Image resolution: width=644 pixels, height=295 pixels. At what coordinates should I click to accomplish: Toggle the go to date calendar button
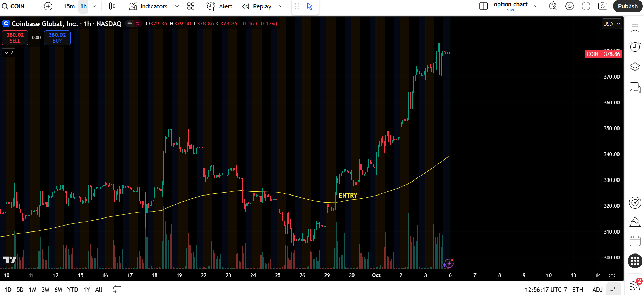[x=117, y=289]
